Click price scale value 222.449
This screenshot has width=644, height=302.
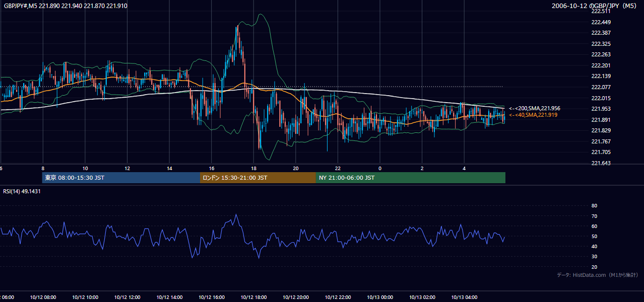point(601,22)
